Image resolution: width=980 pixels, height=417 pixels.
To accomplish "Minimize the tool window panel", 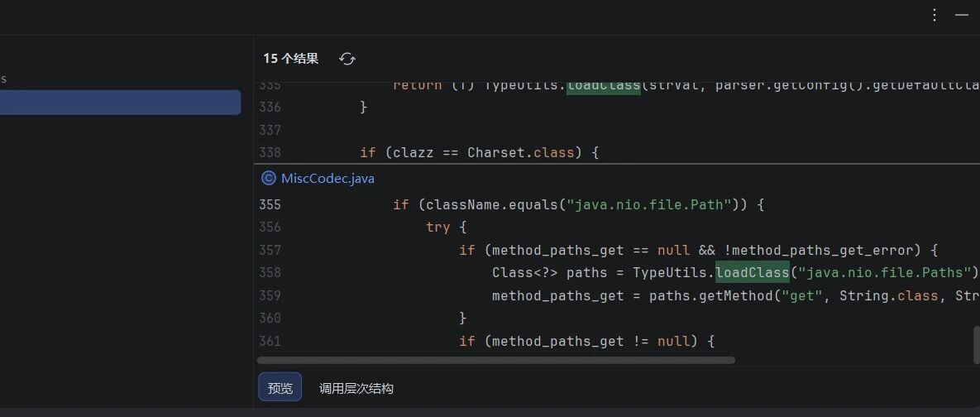I will [x=962, y=15].
